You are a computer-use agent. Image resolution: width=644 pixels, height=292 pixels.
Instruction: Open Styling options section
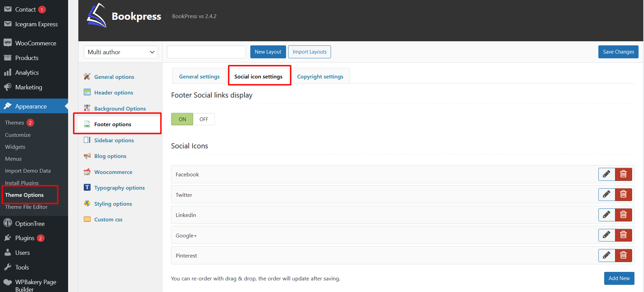[x=113, y=204]
